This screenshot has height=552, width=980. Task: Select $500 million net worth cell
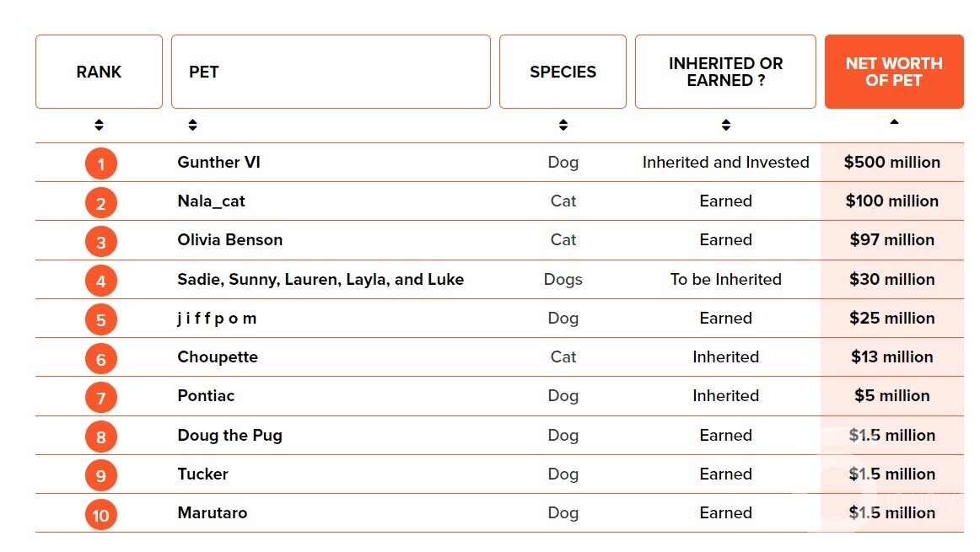(x=892, y=163)
